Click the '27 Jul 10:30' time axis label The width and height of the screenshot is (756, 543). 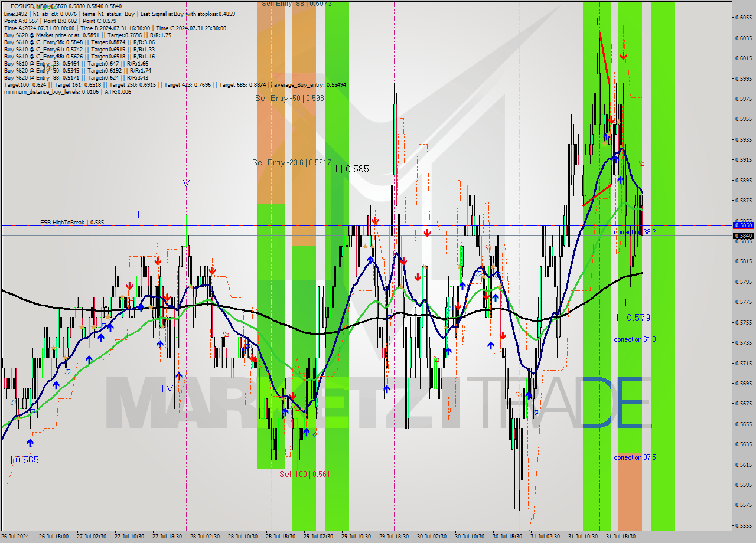(129, 537)
